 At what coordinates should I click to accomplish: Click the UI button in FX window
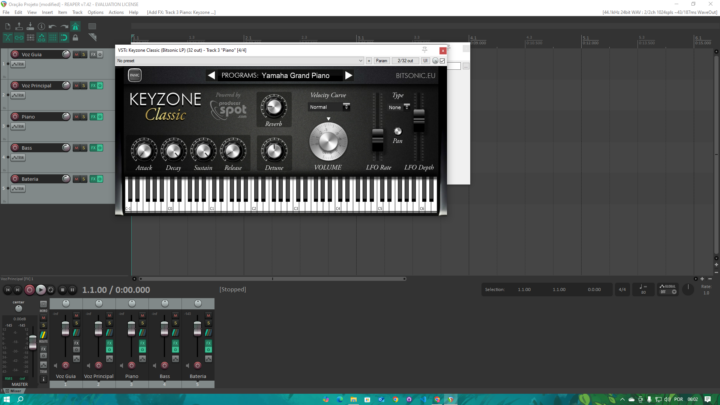pyautogui.click(x=425, y=61)
